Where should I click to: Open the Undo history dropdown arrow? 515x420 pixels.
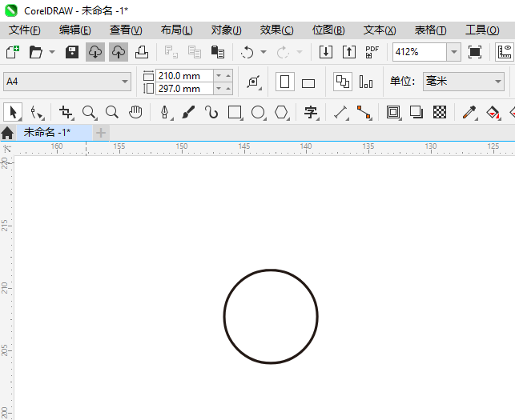pos(264,52)
